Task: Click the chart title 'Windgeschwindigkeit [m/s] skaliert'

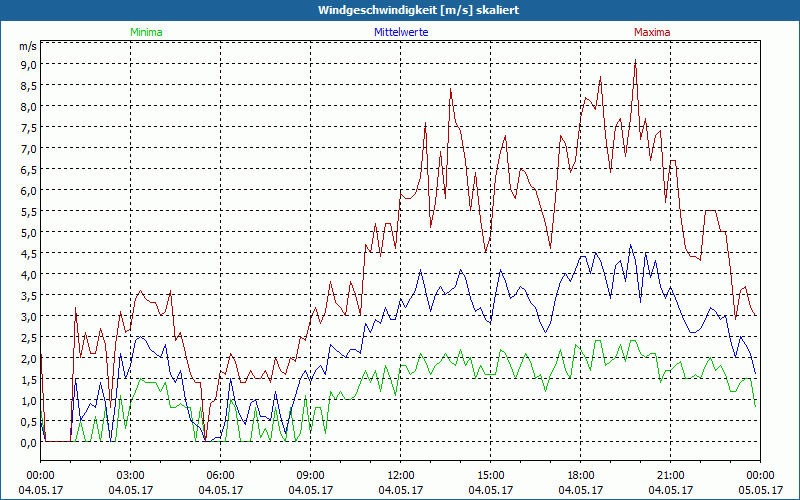Action: [x=418, y=10]
